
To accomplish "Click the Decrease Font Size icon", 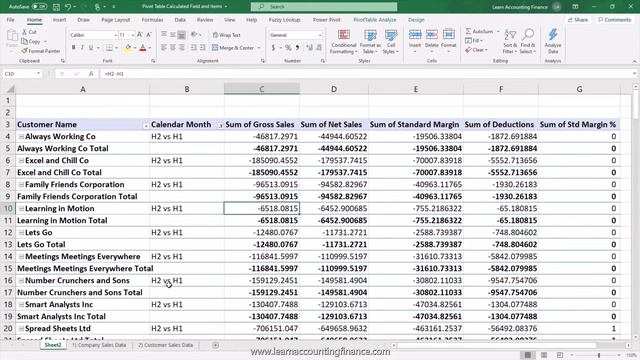I will point(149,35).
